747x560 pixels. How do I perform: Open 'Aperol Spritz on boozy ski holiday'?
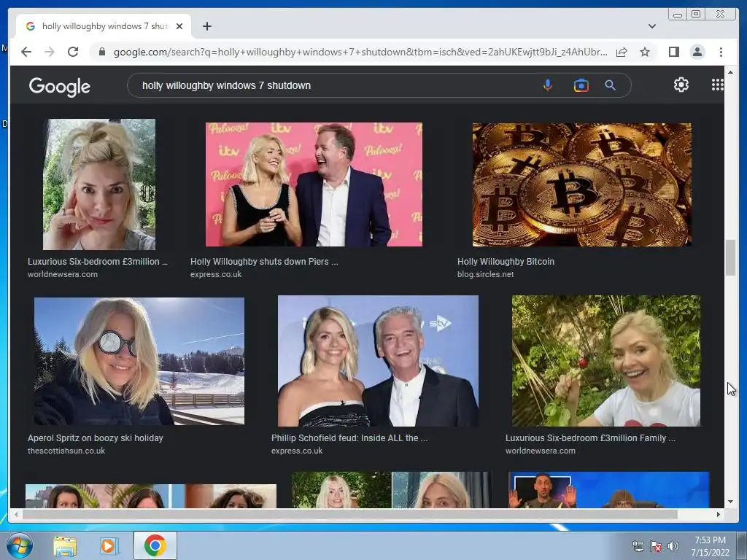(x=96, y=437)
